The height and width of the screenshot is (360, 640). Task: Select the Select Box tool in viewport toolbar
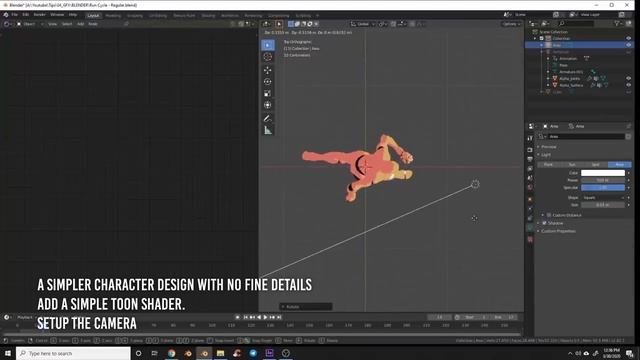pos(268,45)
